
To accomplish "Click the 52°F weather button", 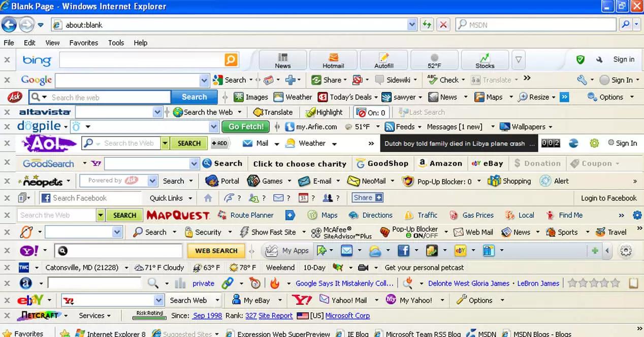I will (x=434, y=60).
